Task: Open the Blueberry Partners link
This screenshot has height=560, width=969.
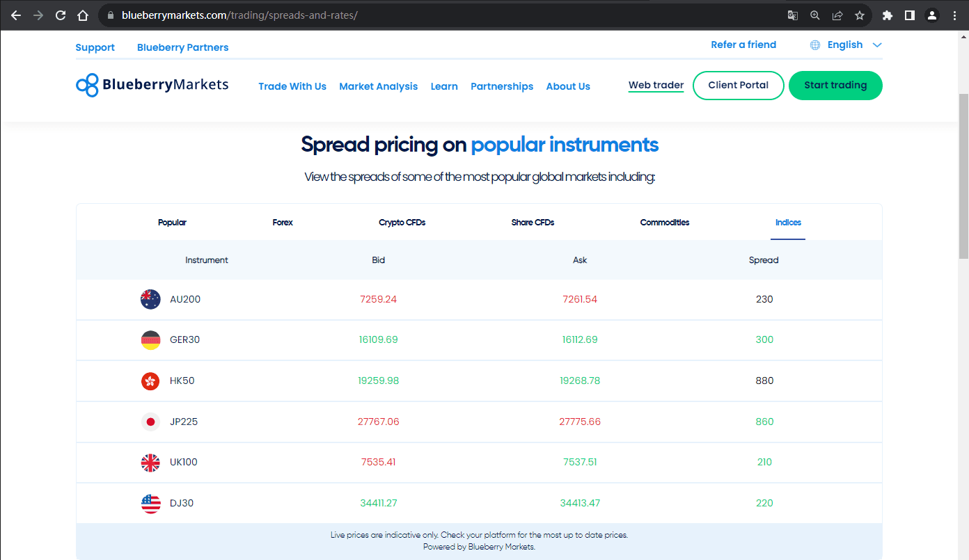Action: [183, 47]
